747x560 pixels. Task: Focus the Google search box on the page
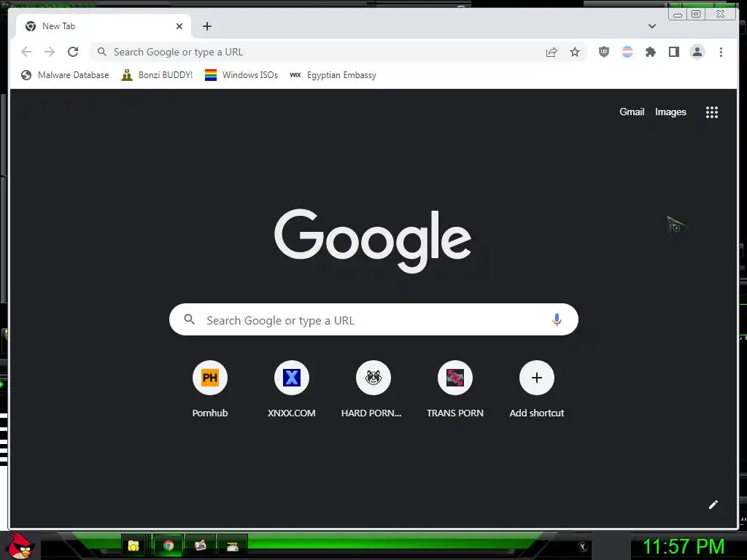(374, 319)
